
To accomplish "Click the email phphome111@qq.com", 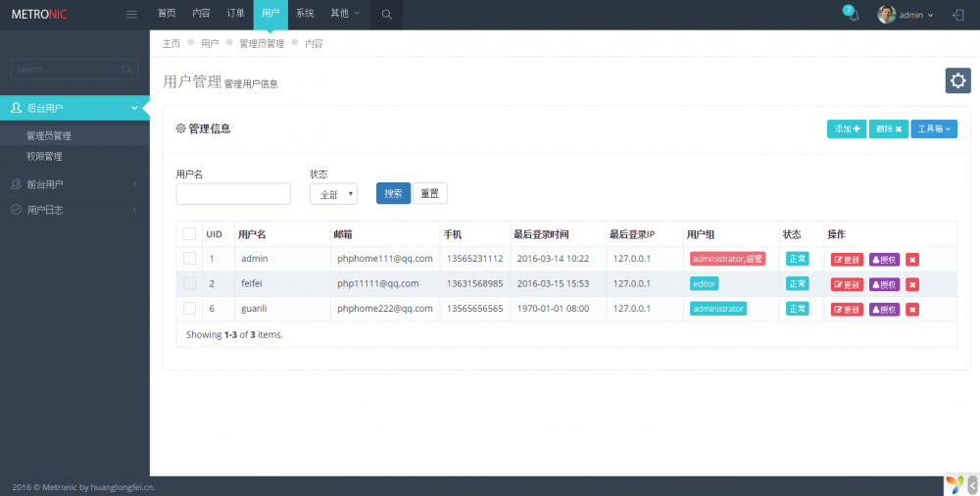I will point(385,259).
